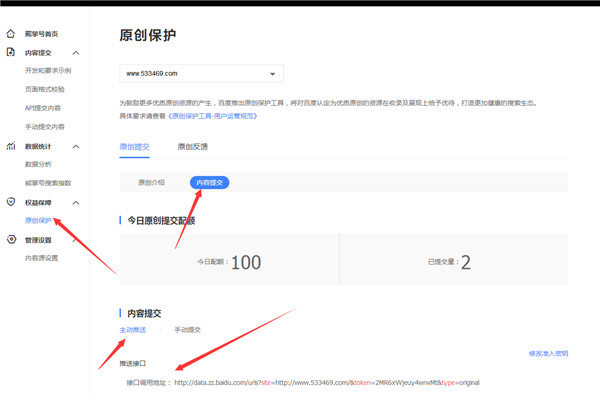Choose the 主动推送 submission tab
Image resolution: width=600 pixels, height=395 pixels.
(x=133, y=330)
